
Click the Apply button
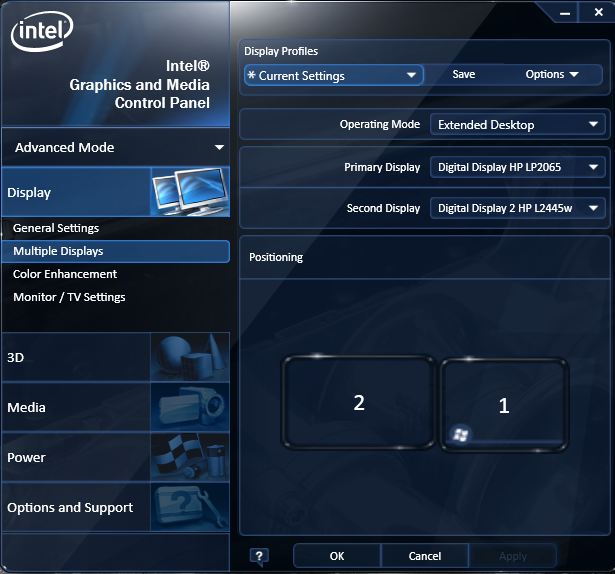(x=513, y=556)
